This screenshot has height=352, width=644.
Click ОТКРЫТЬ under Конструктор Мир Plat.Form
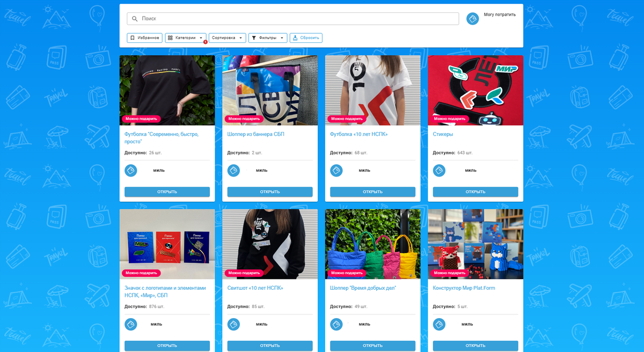475,346
